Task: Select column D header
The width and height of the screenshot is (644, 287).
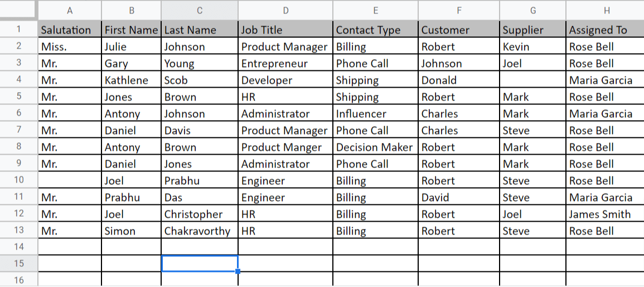Action: click(285, 10)
